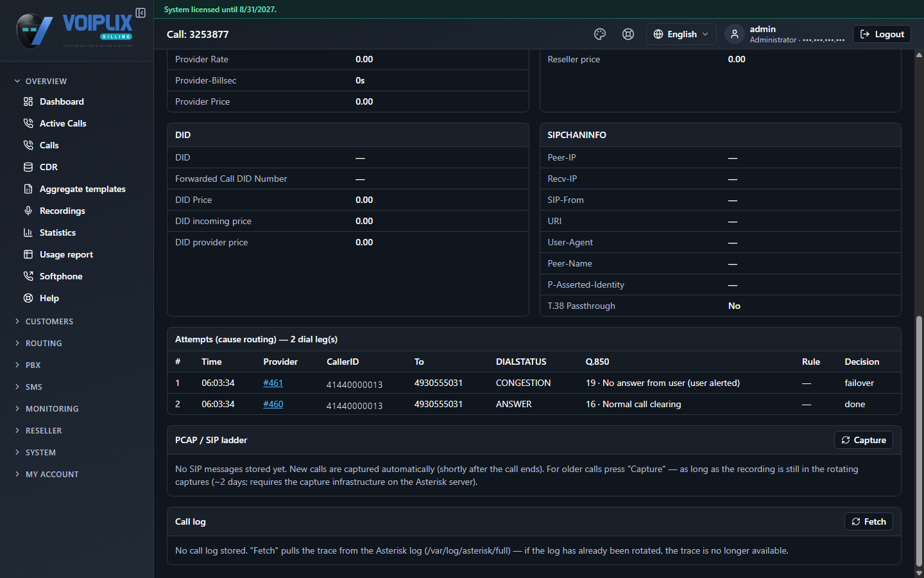The image size is (924, 578).
Task: Click the scrollbar up arrow
Action: click(x=919, y=55)
